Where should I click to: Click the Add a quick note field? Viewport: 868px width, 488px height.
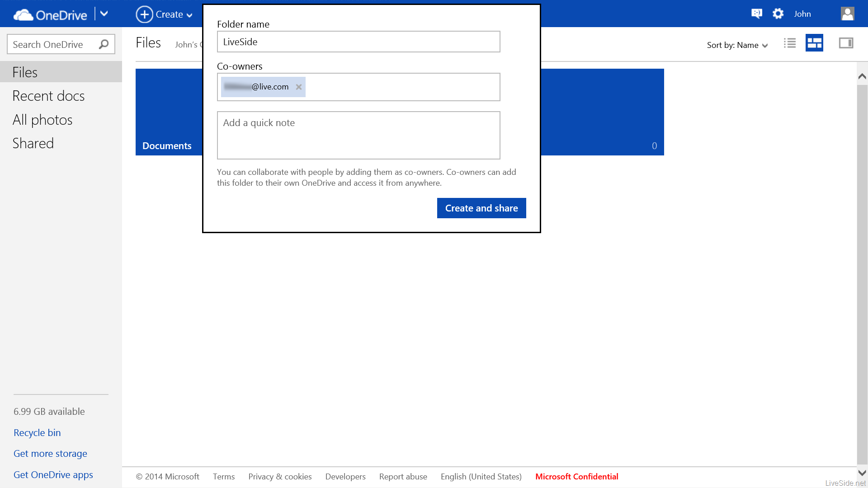pyautogui.click(x=359, y=135)
